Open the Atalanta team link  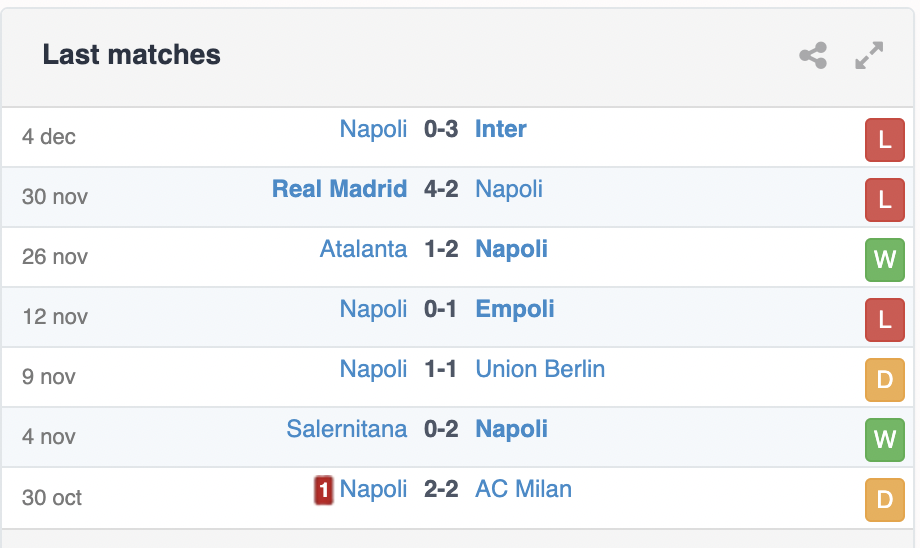click(x=363, y=249)
